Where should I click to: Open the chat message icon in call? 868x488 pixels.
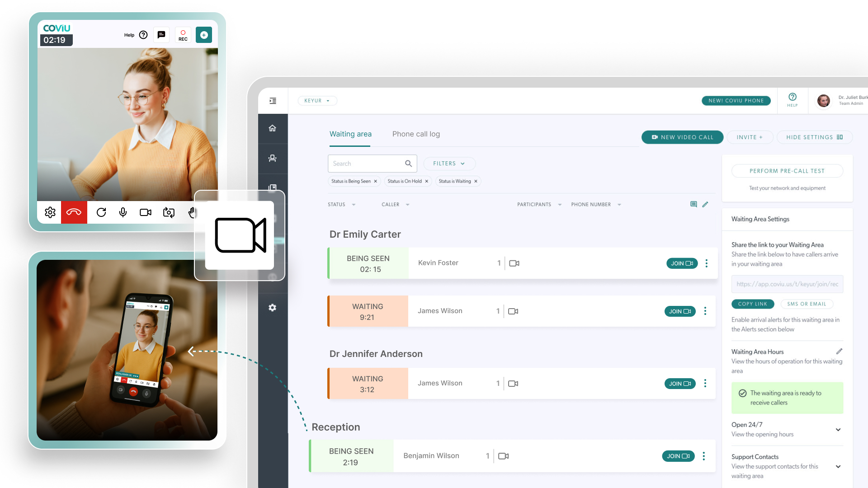pyautogui.click(x=161, y=35)
